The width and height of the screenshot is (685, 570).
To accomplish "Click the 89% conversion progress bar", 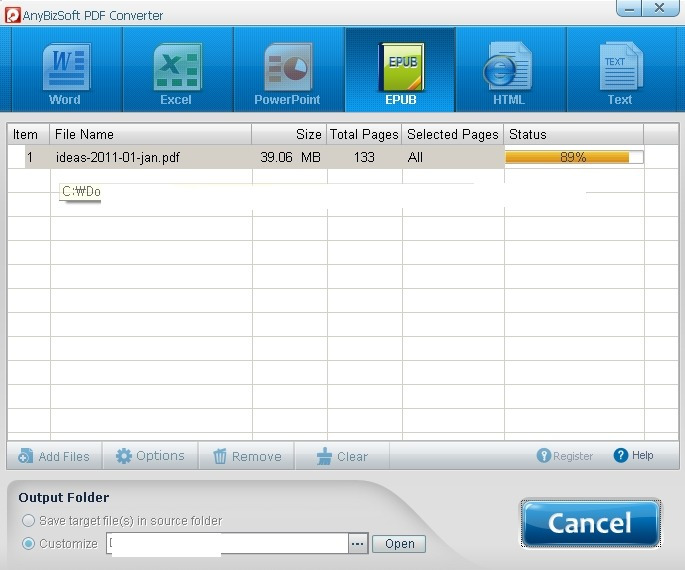I will tap(574, 157).
